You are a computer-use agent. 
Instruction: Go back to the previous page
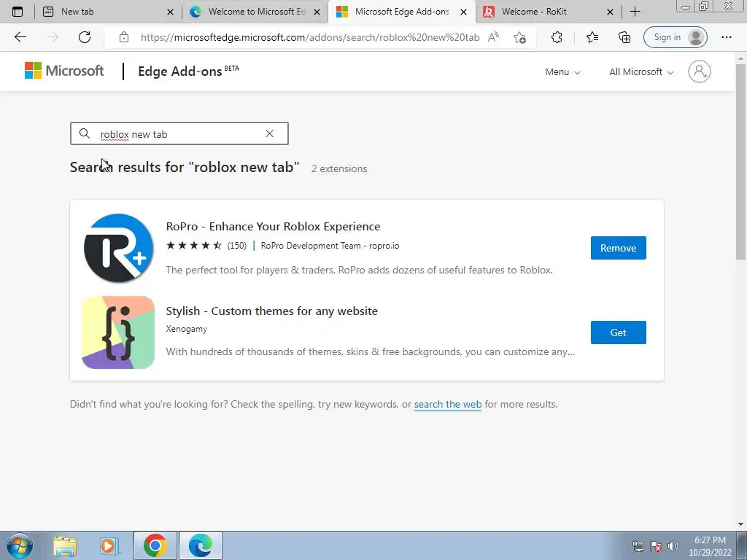[x=20, y=37]
